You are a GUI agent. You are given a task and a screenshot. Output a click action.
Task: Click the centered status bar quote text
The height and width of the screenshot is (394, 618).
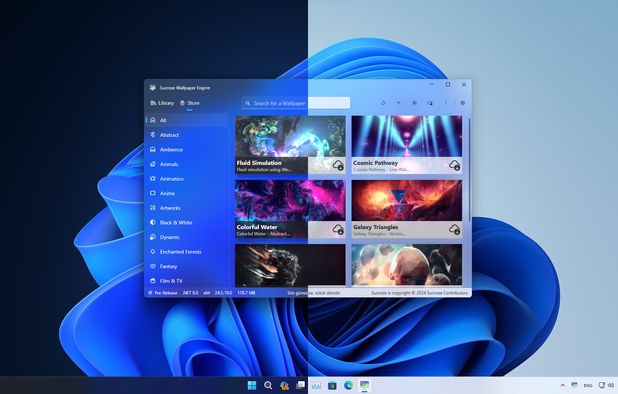pos(314,293)
